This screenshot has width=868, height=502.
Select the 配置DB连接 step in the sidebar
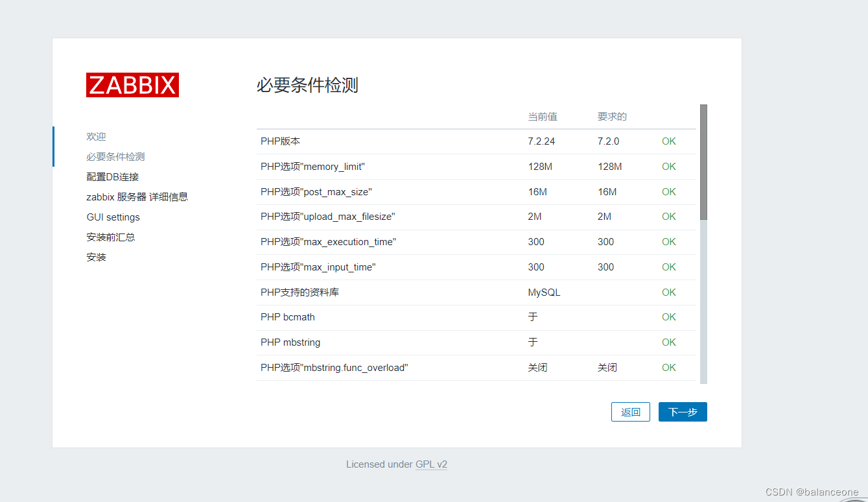tap(113, 177)
